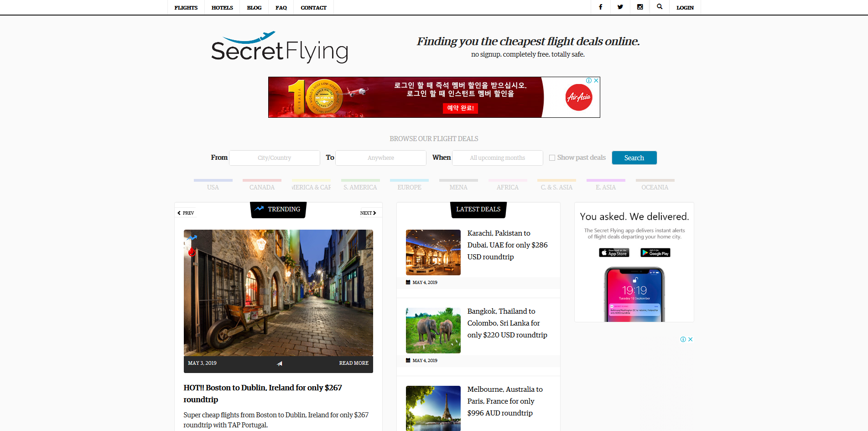Select the CANADA region tab

[262, 185]
